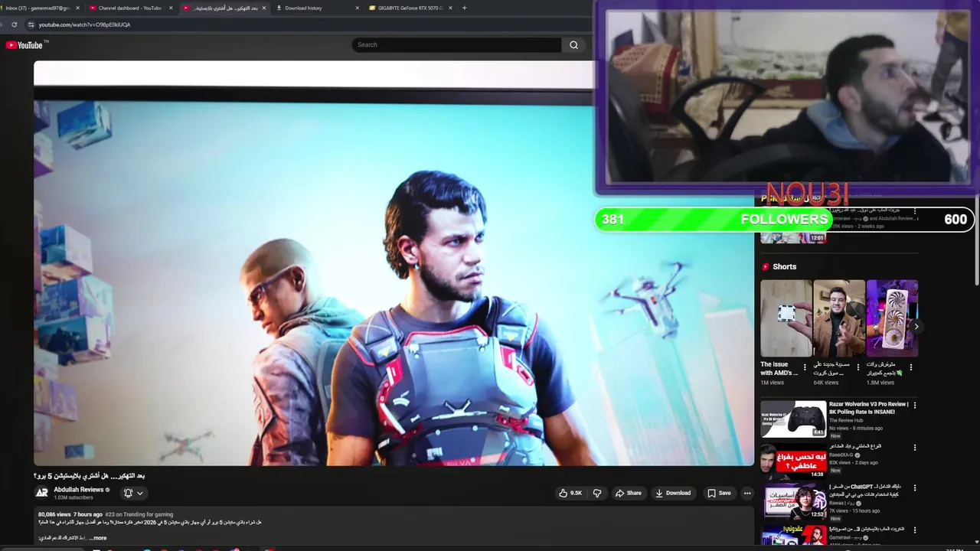The width and height of the screenshot is (980, 551).
Task: Open 'Razer Wolverine V3 Pro Review' video title
Action: click(869, 408)
